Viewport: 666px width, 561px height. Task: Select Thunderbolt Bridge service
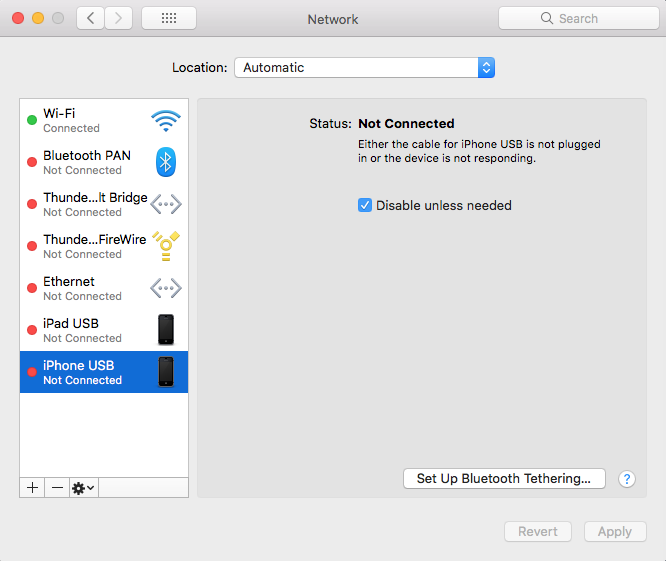[104, 204]
